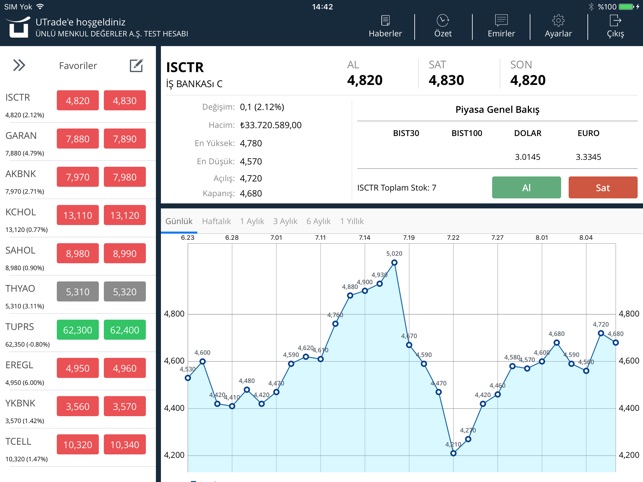Click THYAO gray price 5,320

pyautogui.click(x=125, y=292)
